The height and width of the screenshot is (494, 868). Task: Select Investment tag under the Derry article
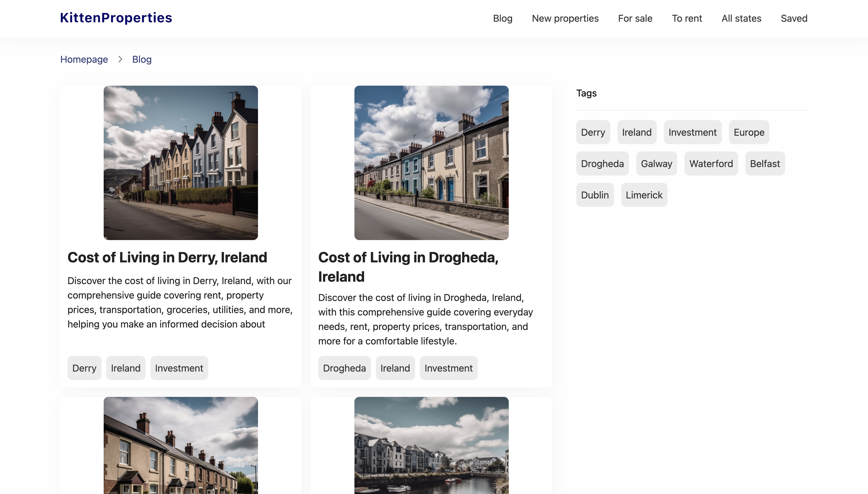(x=179, y=368)
